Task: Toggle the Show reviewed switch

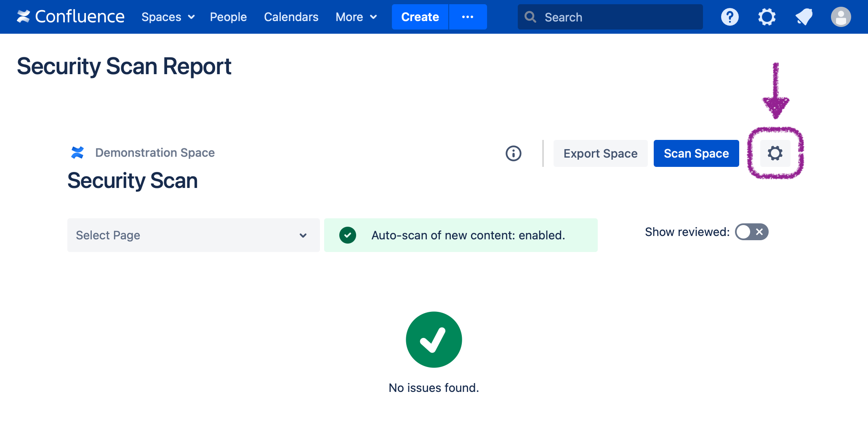Action: click(x=751, y=232)
